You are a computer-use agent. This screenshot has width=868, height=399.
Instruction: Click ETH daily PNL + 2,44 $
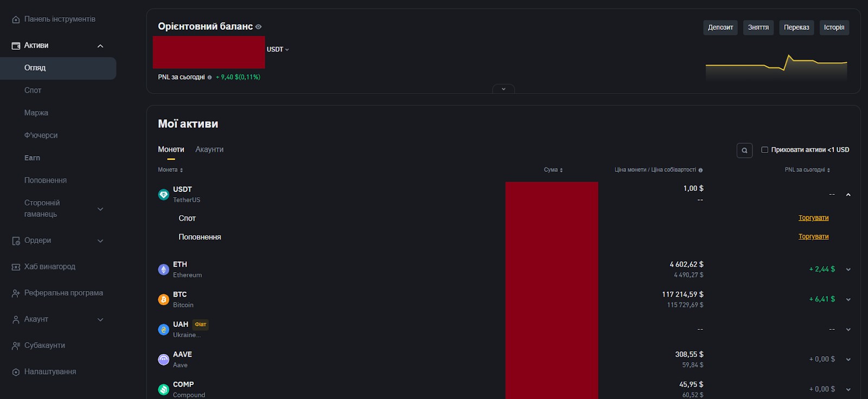point(822,269)
